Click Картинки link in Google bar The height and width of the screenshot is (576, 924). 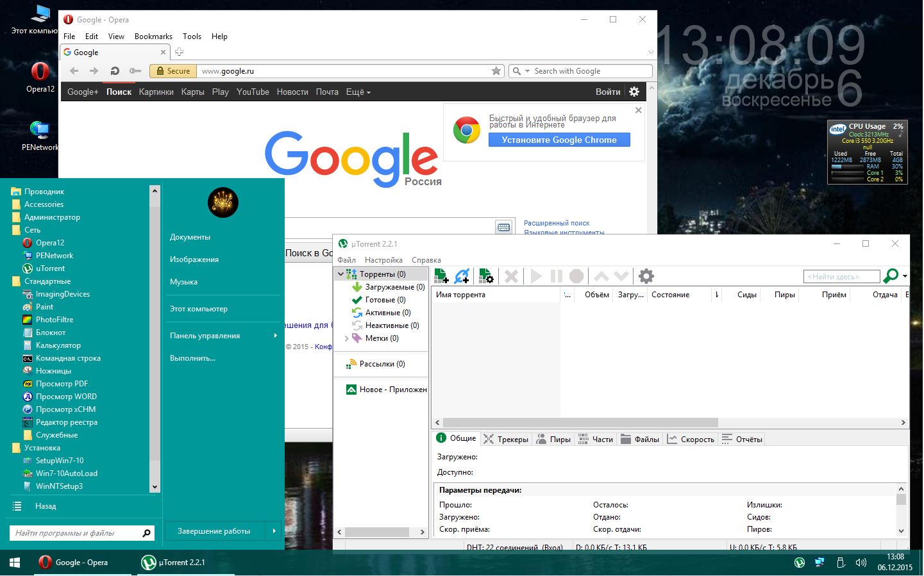point(156,92)
